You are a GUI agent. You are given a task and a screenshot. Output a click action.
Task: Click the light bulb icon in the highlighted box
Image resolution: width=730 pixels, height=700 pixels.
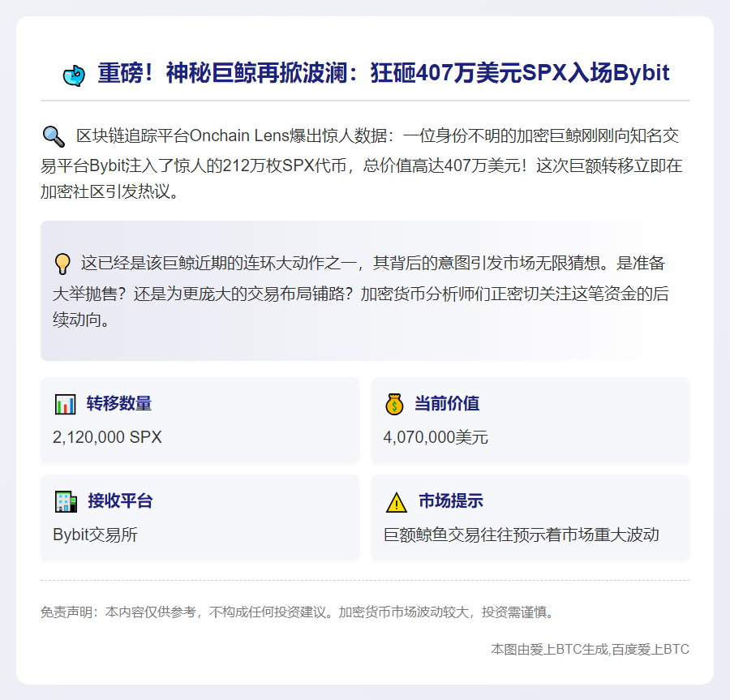pos(62,264)
